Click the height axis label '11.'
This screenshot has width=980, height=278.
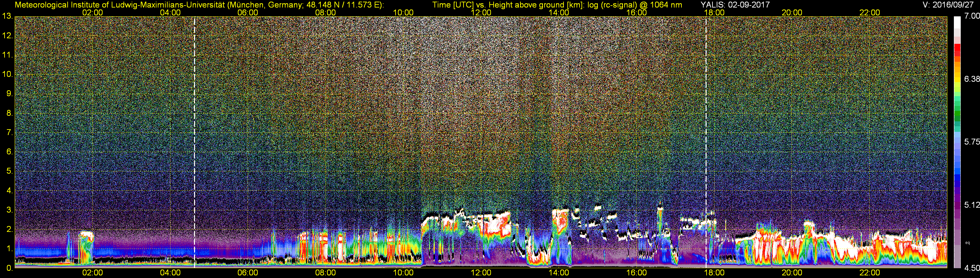tap(7, 55)
